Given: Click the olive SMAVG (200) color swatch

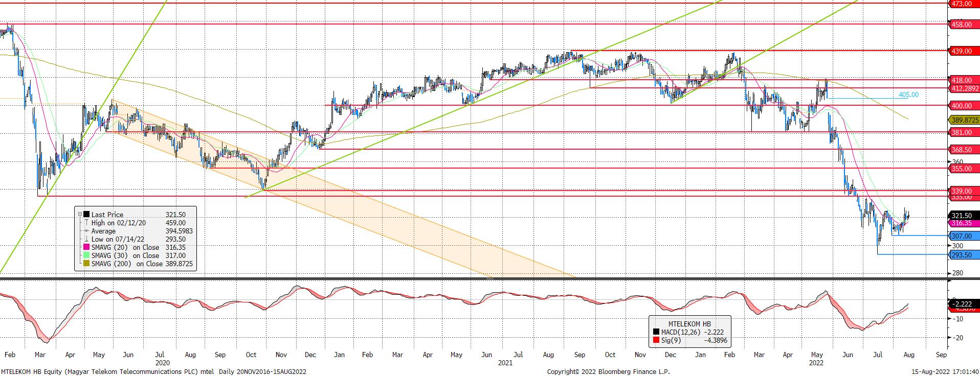Looking at the screenshot, I should pos(87,264).
